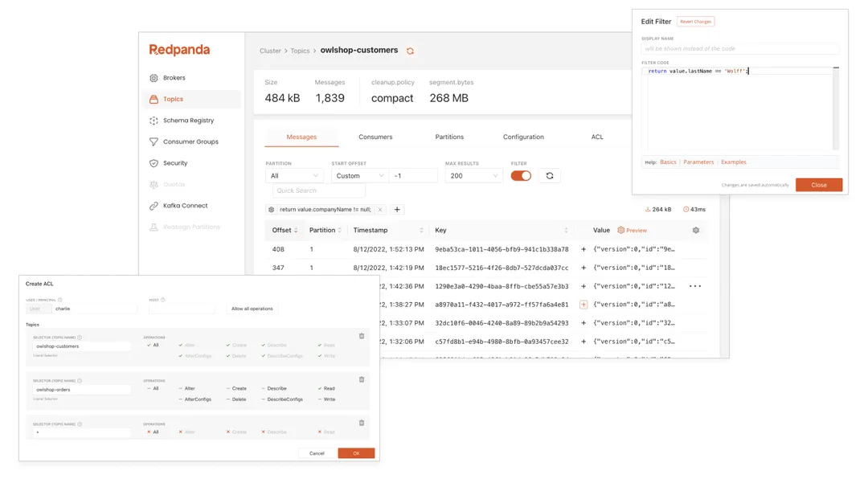Open the Max Results dropdown showing 200
This screenshot has height=479, width=868.
pyautogui.click(x=473, y=176)
